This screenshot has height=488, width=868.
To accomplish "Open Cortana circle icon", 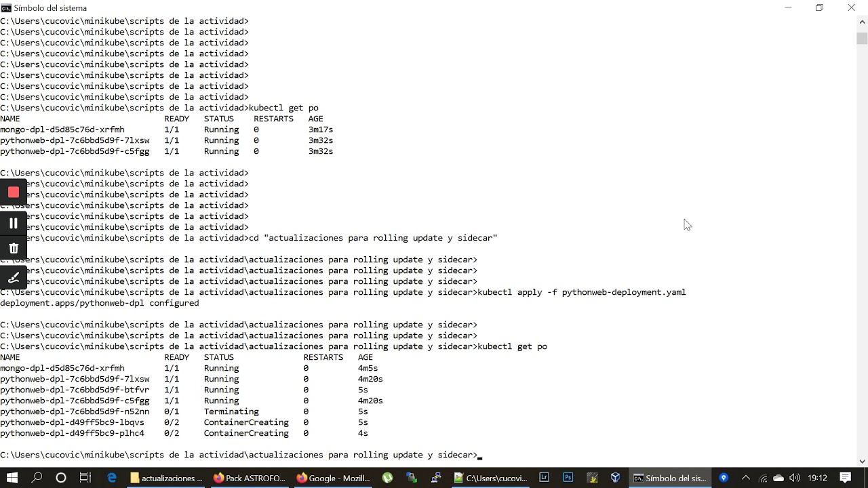I will pyautogui.click(x=61, y=478).
